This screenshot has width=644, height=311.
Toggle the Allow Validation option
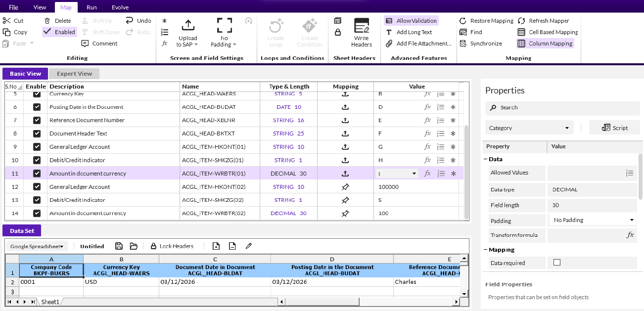(412, 21)
